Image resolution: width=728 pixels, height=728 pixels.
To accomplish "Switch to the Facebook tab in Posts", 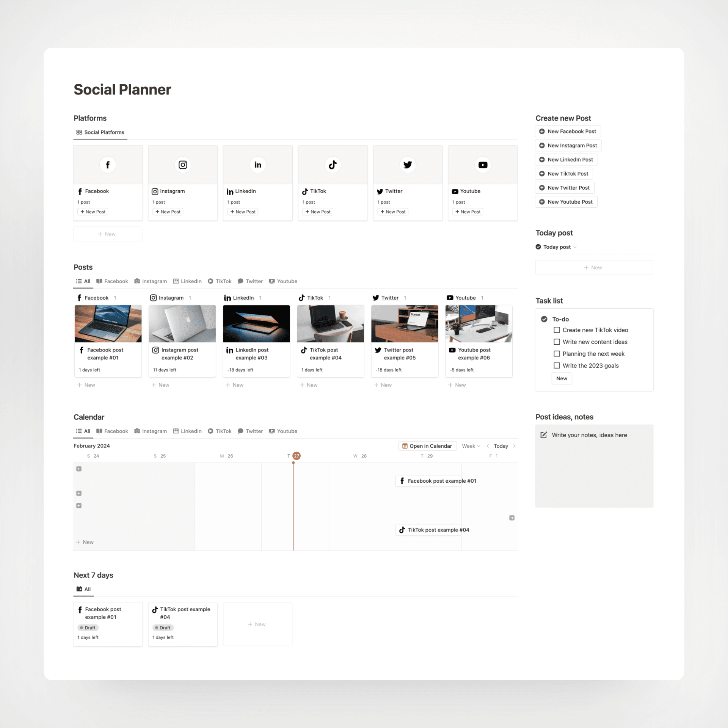I will (x=115, y=281).
